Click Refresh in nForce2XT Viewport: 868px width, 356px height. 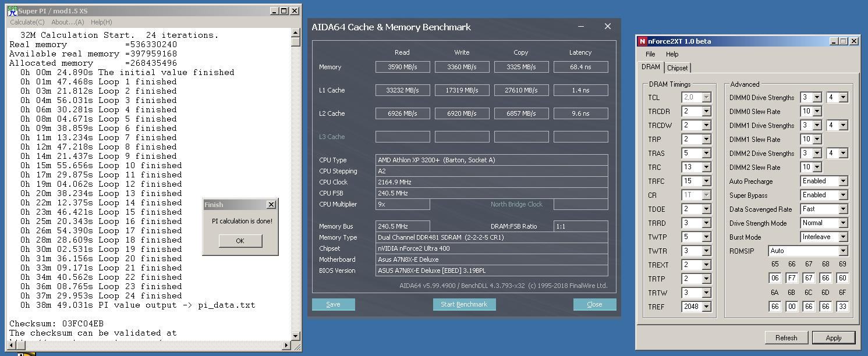pos(786,338)
